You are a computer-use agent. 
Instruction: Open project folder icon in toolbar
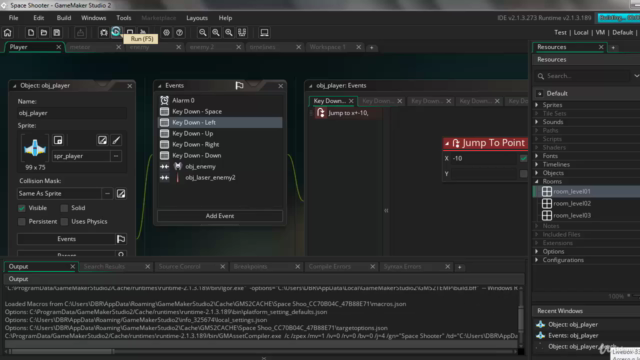(44, 33)
